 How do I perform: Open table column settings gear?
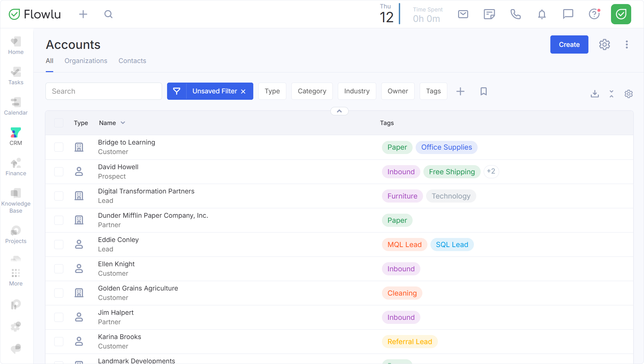[628, 94]
